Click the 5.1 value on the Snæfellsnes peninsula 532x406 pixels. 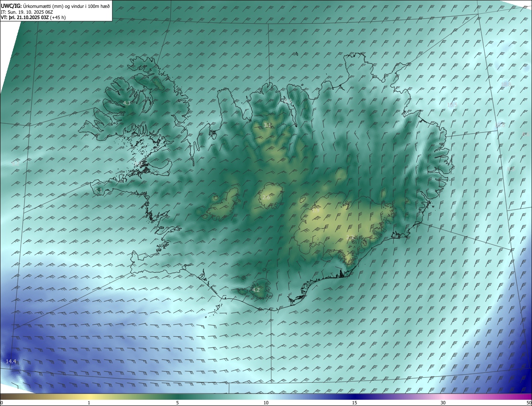pyautogui.click(x=99, y=190)
